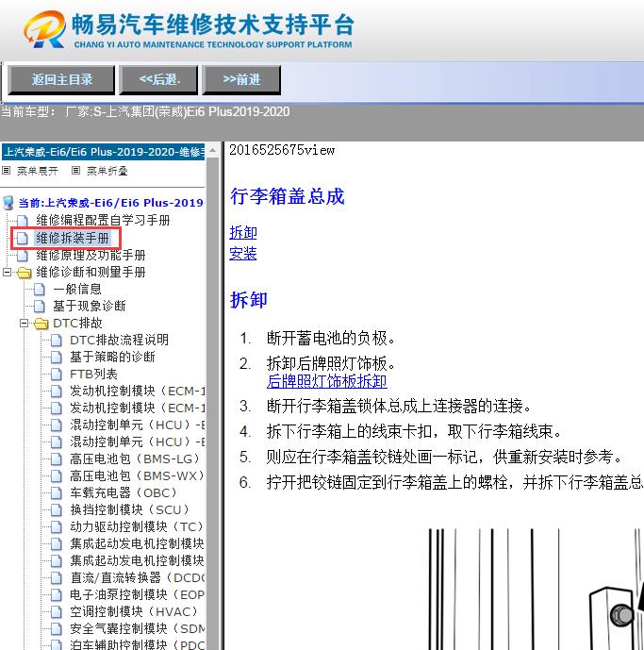Image resolution: width=644 pixels, height=650 pixels.
Task: Click the page icon beside 基于策略的诊断
Action: pyautogui.click(x=57, y=357)
